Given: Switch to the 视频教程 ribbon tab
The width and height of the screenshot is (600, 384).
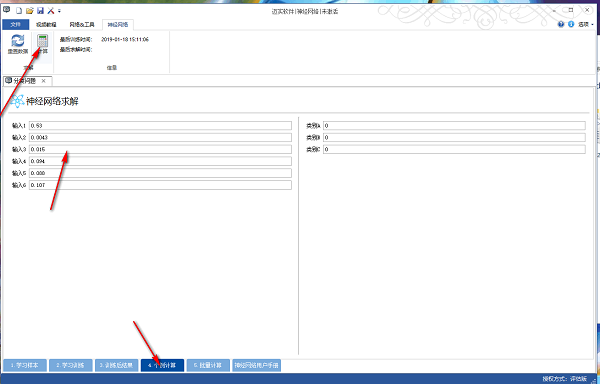Looking at the screenshot, I should coord(46,24).
